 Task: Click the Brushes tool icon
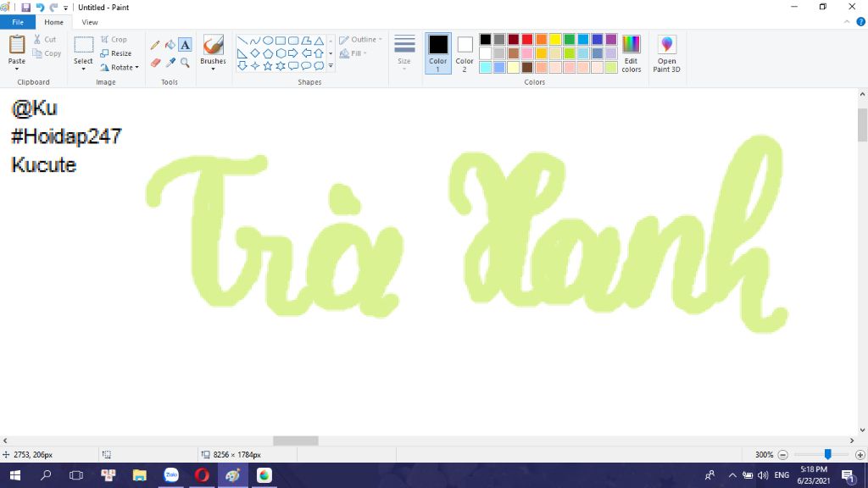213,46
